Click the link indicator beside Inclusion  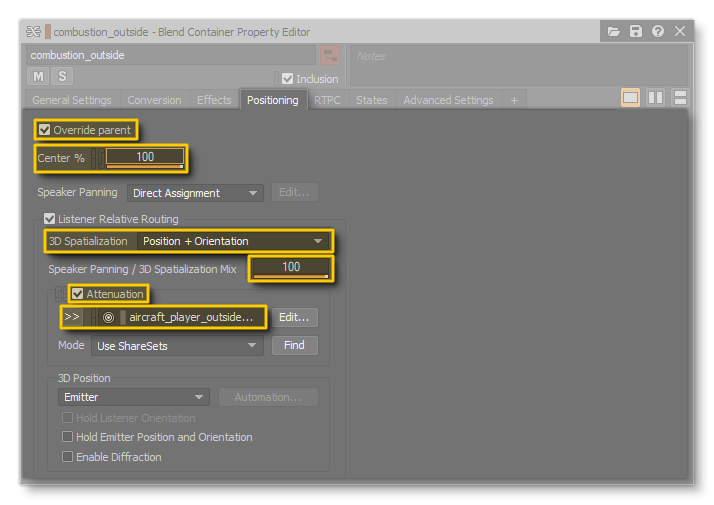click(x=276, y=78)
